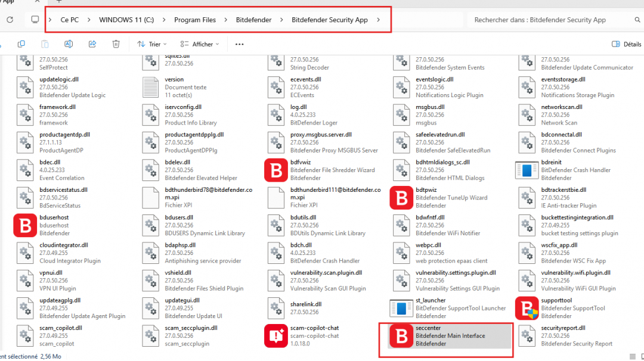
Task: Switch to details list view icon in status bar
Action: (633, 356)
